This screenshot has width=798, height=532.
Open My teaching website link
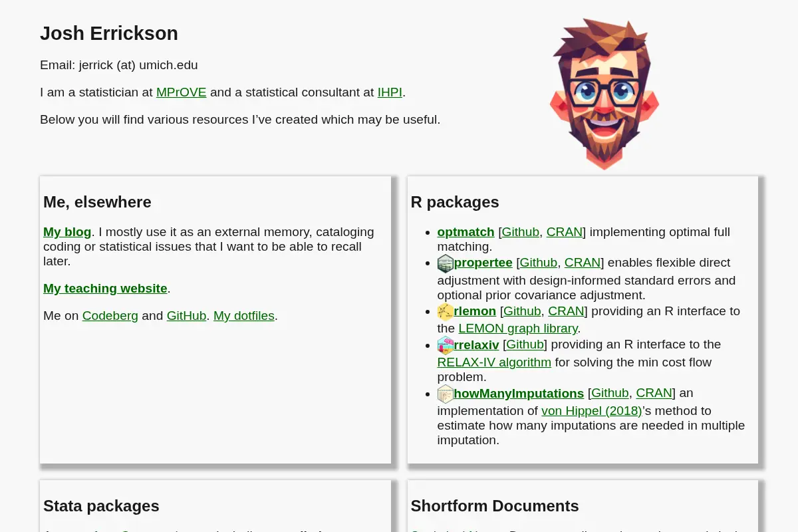pos(105,289)
